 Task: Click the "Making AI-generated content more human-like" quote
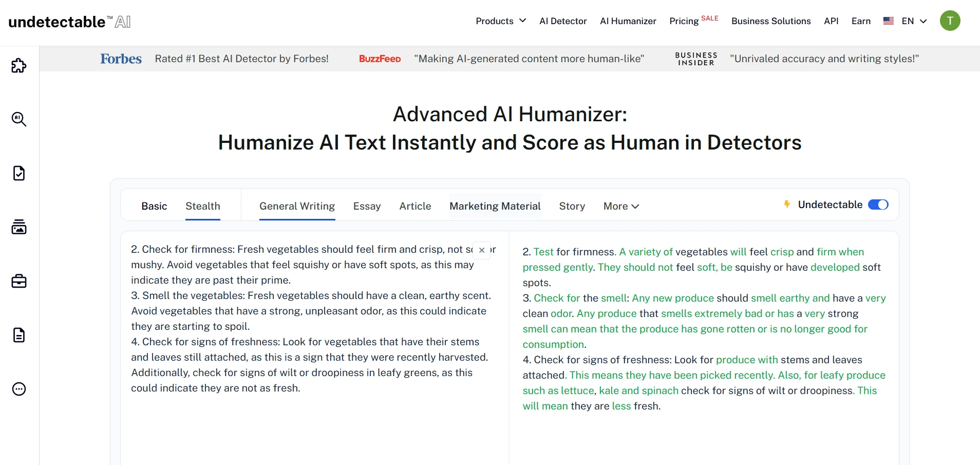529,59
